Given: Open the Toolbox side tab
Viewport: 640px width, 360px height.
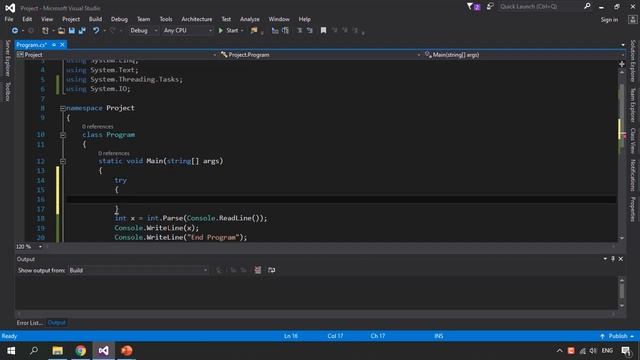Looking at the screenshot, I should tap(7, 91).
